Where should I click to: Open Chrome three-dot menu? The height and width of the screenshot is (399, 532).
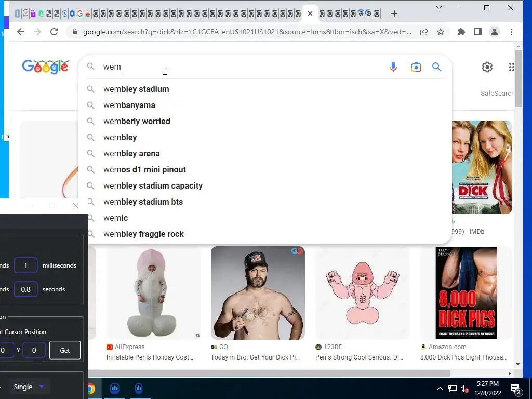[x=511, y=32]
